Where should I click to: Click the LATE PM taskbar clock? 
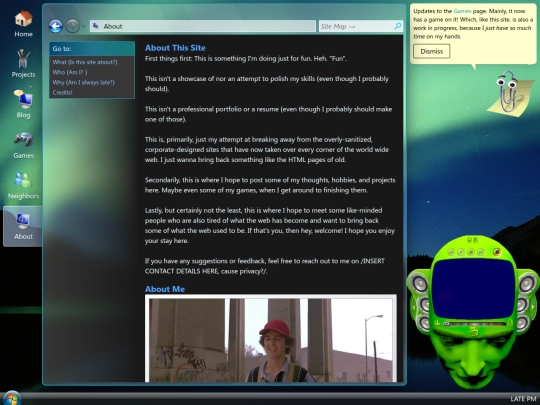[523, 399]
